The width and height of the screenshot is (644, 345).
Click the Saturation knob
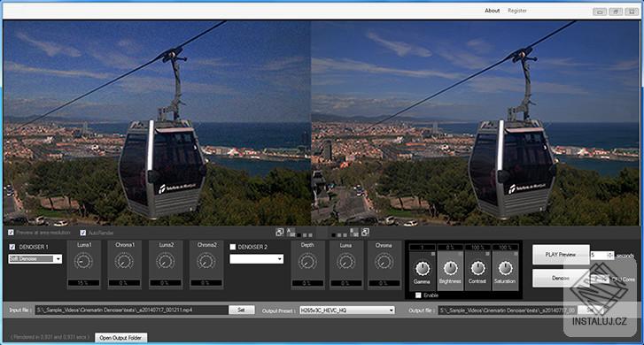[x=505, y=269]
